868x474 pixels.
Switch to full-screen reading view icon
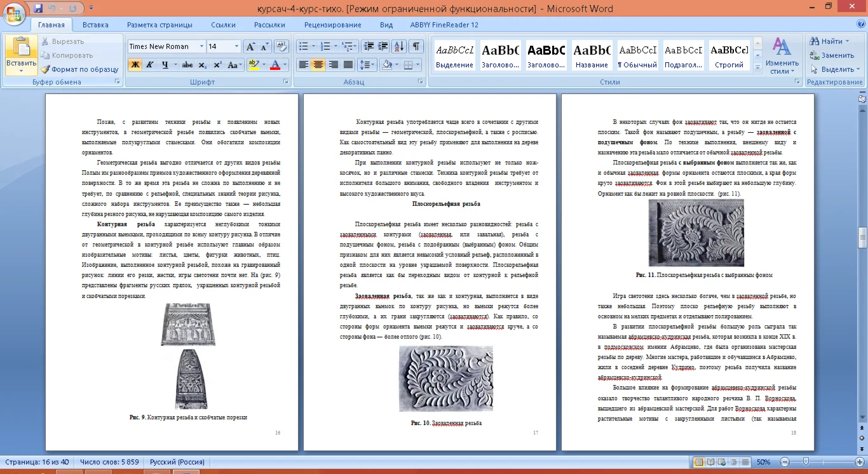(711, 462)
